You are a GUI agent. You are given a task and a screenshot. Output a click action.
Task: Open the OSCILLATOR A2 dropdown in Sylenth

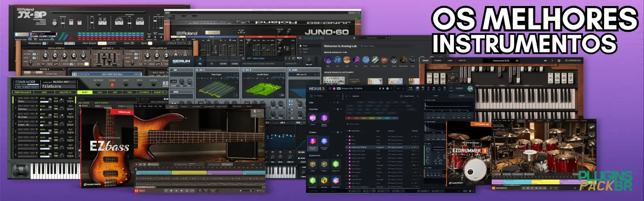[190, 48]
